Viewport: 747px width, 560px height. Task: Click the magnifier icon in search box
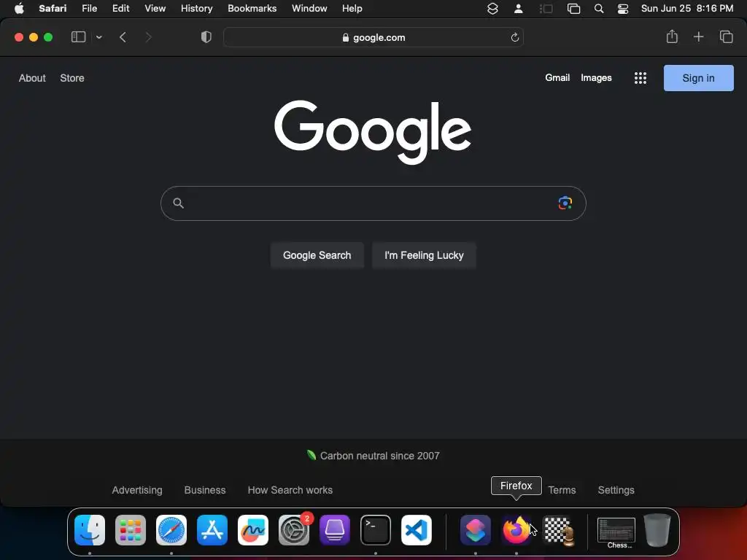tap(178, 203)
